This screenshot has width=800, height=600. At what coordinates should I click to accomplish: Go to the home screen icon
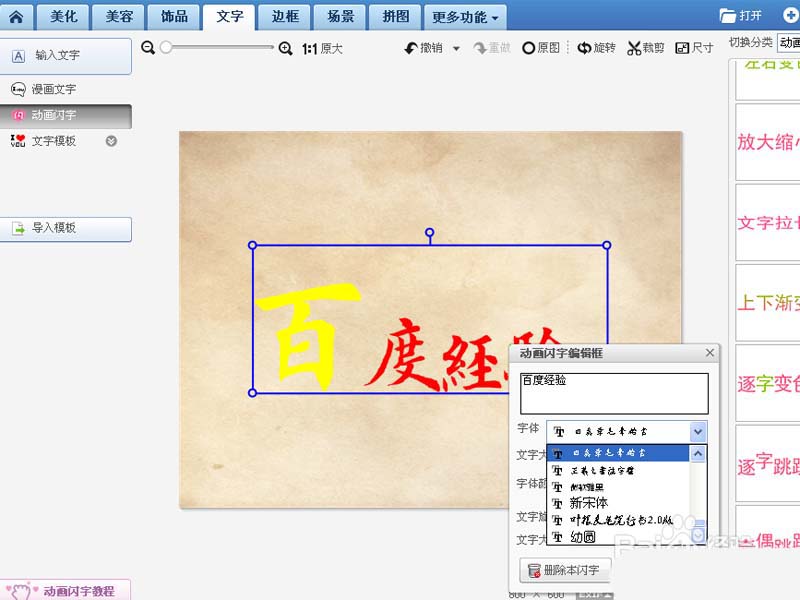tap(16, 17)
